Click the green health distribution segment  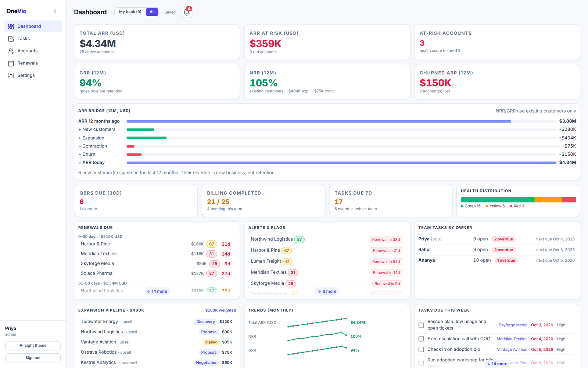(x=498, y=200)
